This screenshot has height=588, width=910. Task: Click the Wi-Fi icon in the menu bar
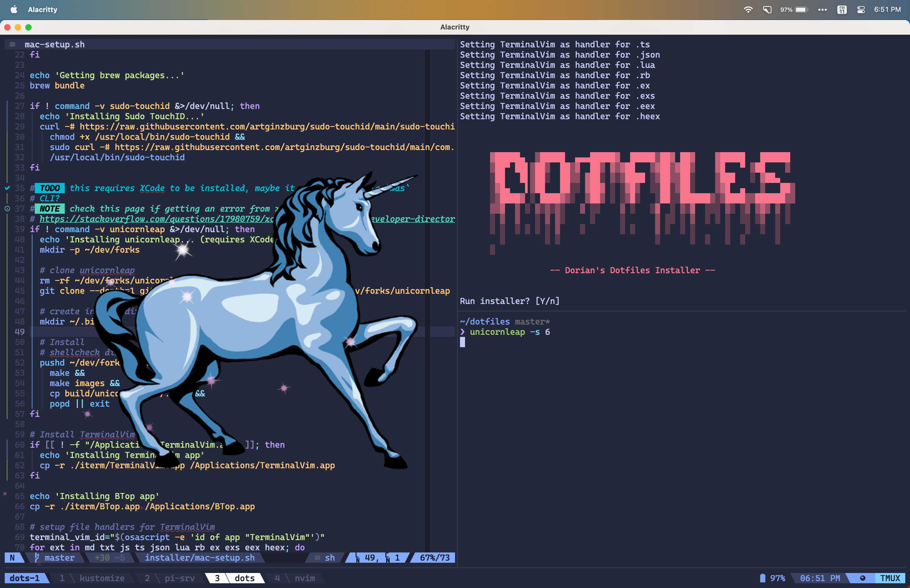749,9
